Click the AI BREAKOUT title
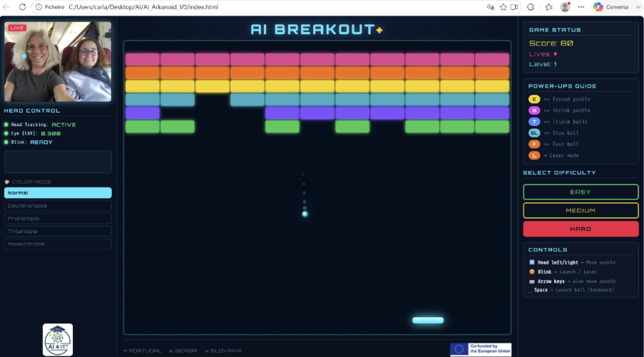 coord(317,29)
